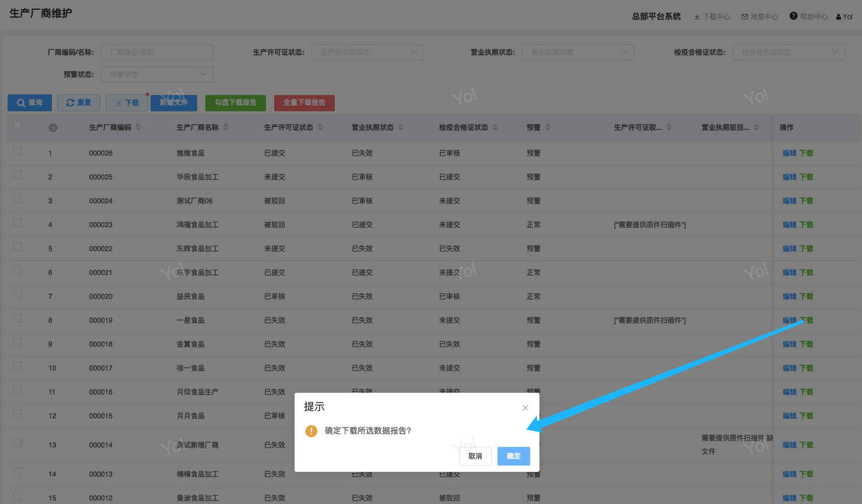This screenshot has height=504, width=862.
Task: Click the green 勾选下载报告 button
Action: click(236, 103)
